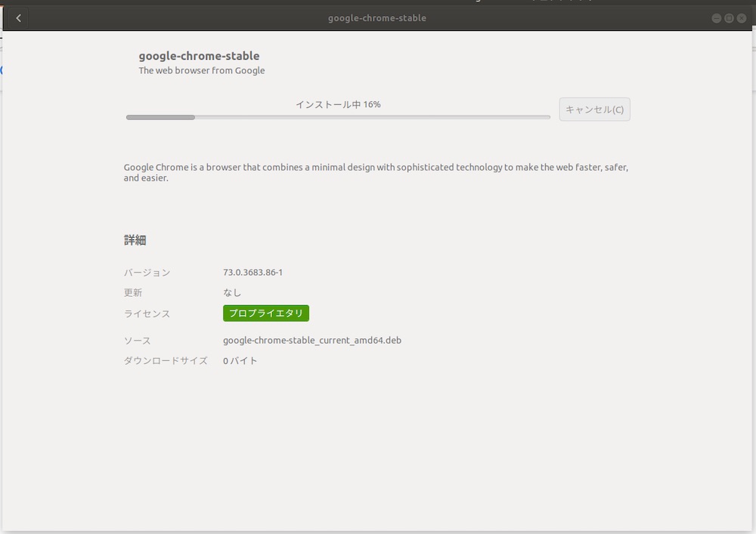
Task: Click the ソース label
Action: tap(138, 341)
